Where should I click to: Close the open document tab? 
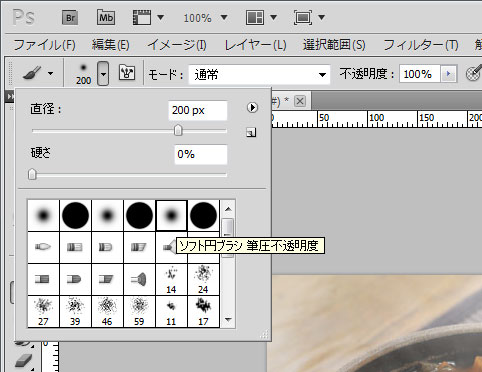(300, 101)
